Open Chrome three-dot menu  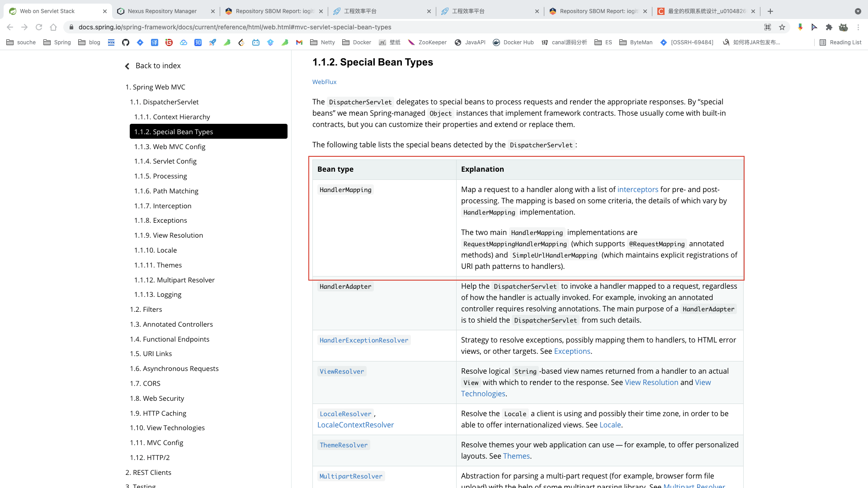(x=858, y=27)
